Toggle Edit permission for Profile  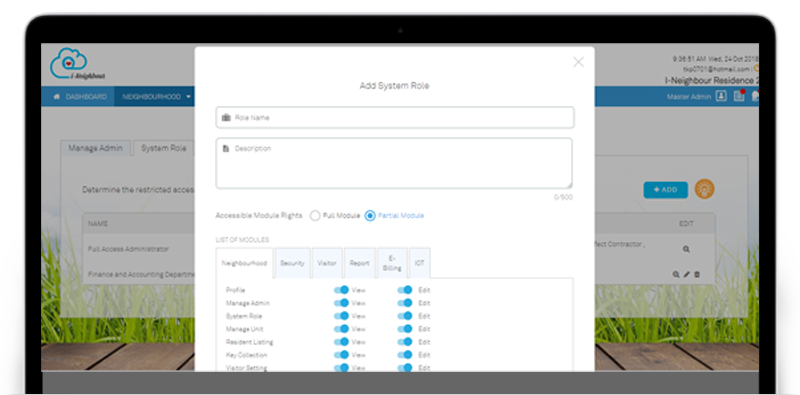point(405,290)
